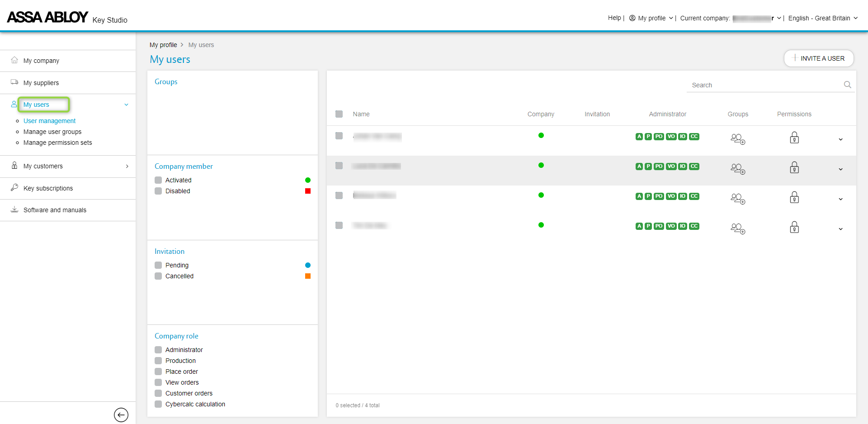Check the Production role filter
Screen dimensions: 868x424
click(158, 361)
